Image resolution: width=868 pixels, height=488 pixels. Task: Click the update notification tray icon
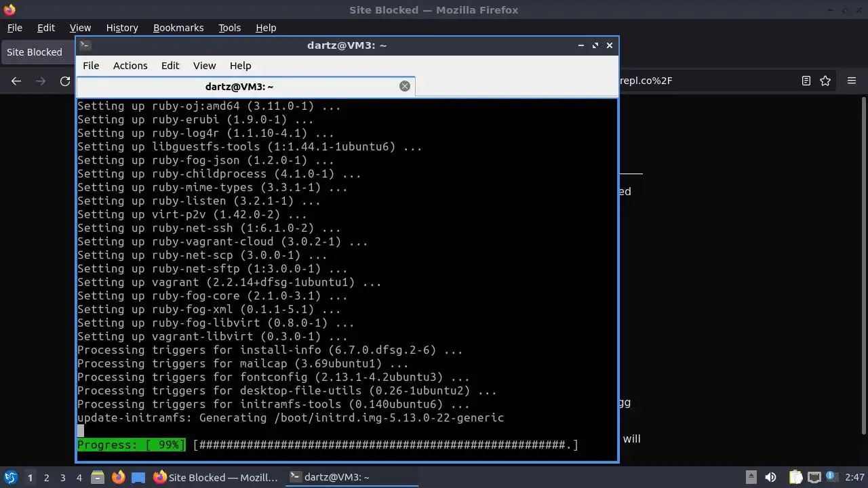coord(833,476)
